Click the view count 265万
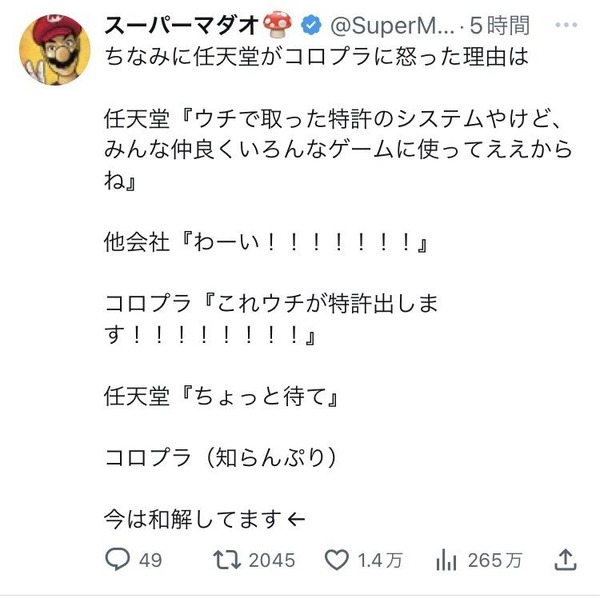The width and height of the screenshot is (600, 598). pyautogui.click(x=495, y=561)
